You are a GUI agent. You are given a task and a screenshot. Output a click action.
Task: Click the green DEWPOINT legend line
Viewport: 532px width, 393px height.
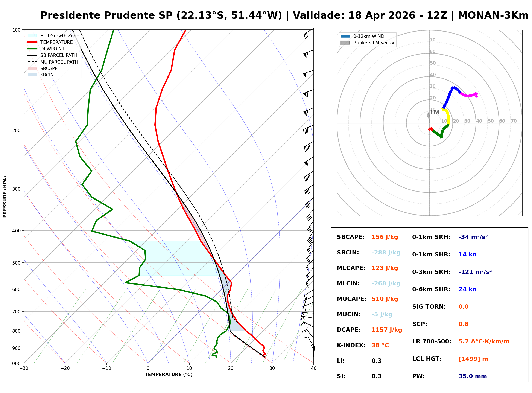click(x=32, y=49)
